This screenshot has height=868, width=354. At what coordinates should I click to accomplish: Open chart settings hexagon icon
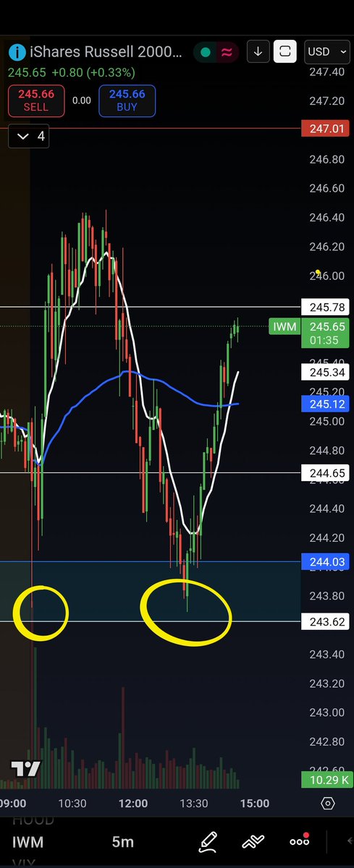click(x=327, y=803)
